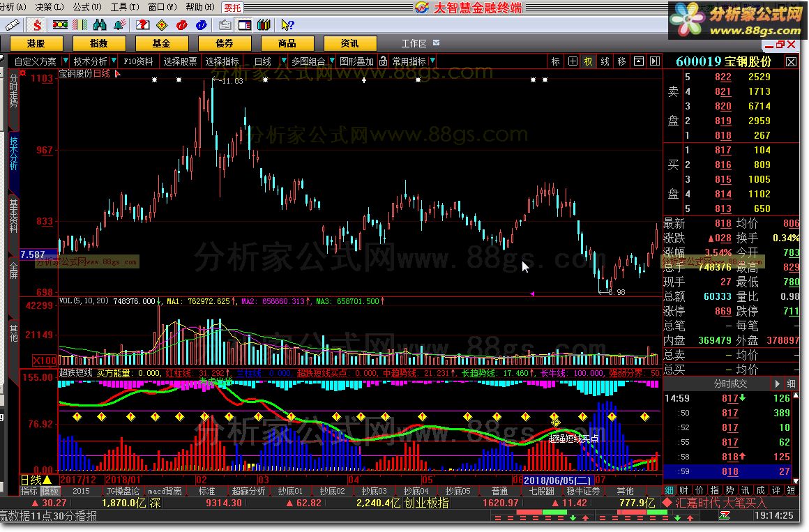Image resolution: width=809 pixels, height=532 pixels.
Task: Open the 常用指标 dropdown arrow
Action: click(x=432, y=61)
